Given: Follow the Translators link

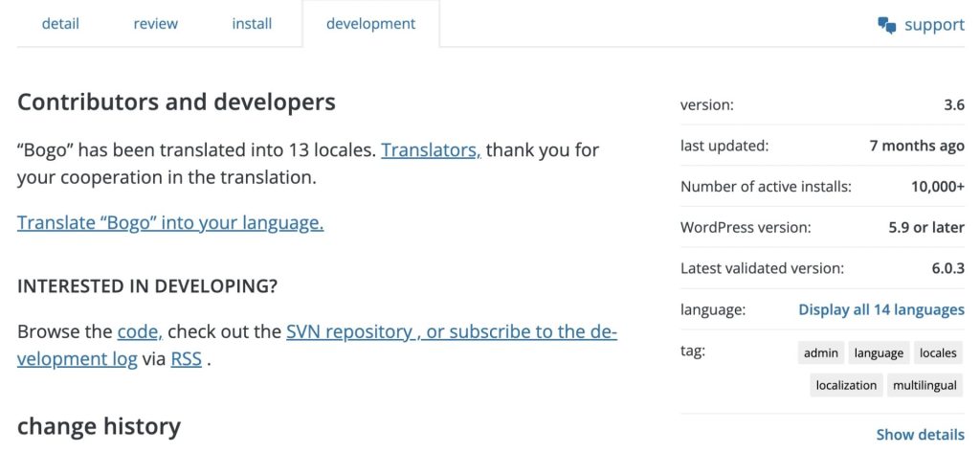Looking at the screenshot, I should [x=432, y=150].
